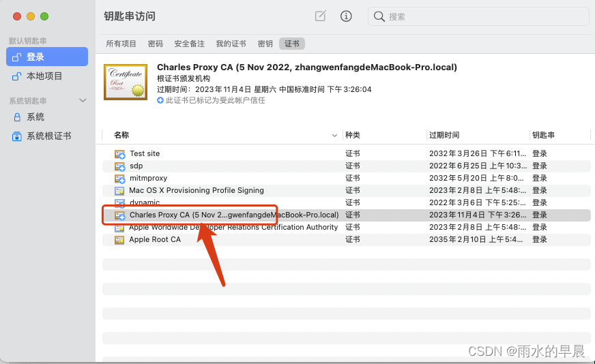Click the 登录 keychain cell of Apple Root CA
The width and height of the screenshot is (595, 364).
pos(539,239)
